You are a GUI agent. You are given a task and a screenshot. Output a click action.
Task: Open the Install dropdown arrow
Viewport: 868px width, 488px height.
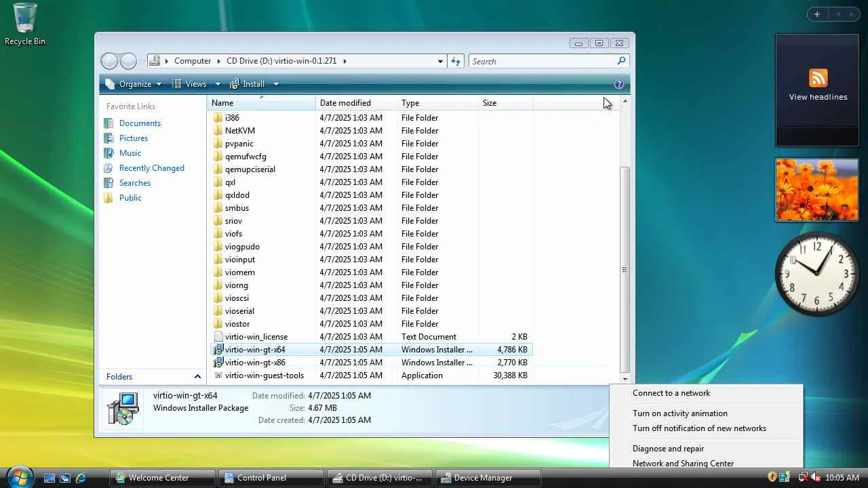[276, 84]
